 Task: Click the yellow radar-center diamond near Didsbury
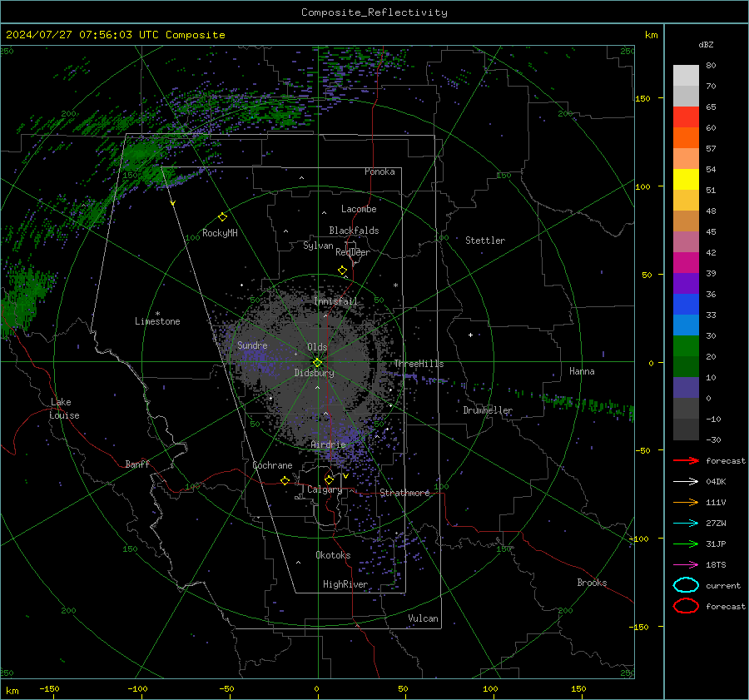(x=318, y=362)
